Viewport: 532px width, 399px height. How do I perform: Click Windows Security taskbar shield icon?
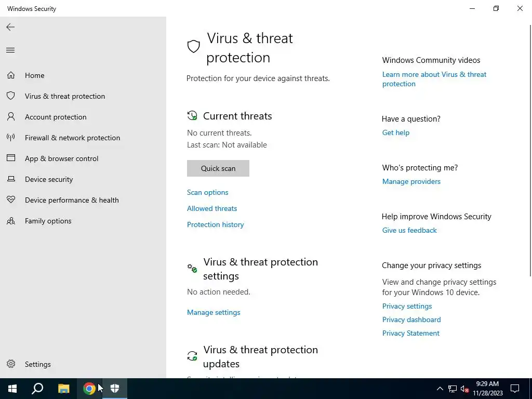115,389
